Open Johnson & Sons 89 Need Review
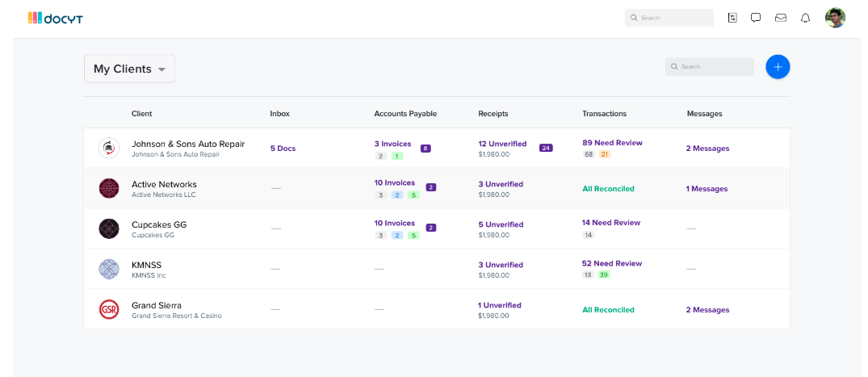Viewport: 868px width, 377px height. [x=612, y=143]
